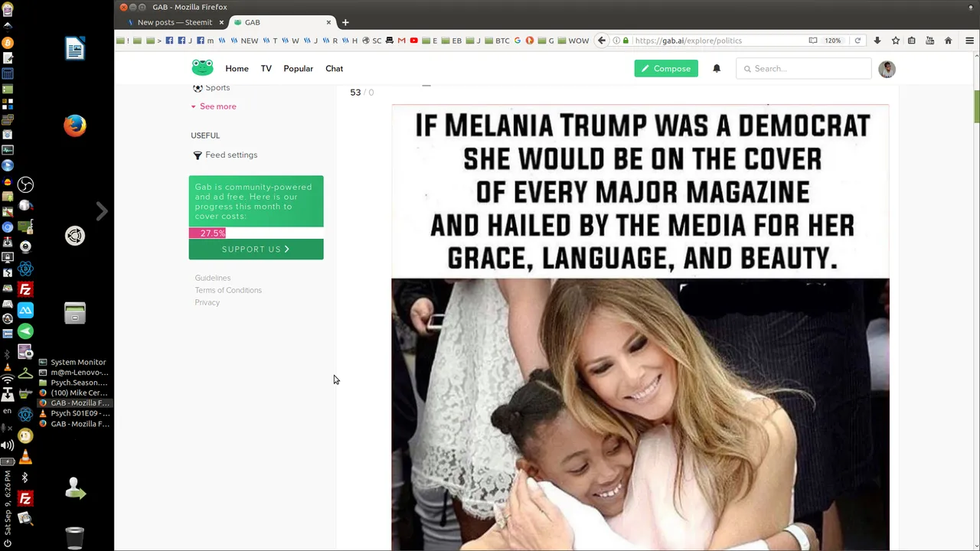The width and height of the screenshot is (980, 551).
Task: Click the Ubuntu logo desktop icon
Action: (x=75, y=236)
